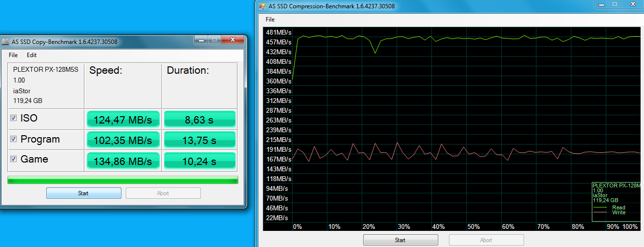Click Abort button in Compression-Benchmark window
Image resolution: width=644 pixels, height=247 pixels.
pyautogui.click(x=486, y=240)
